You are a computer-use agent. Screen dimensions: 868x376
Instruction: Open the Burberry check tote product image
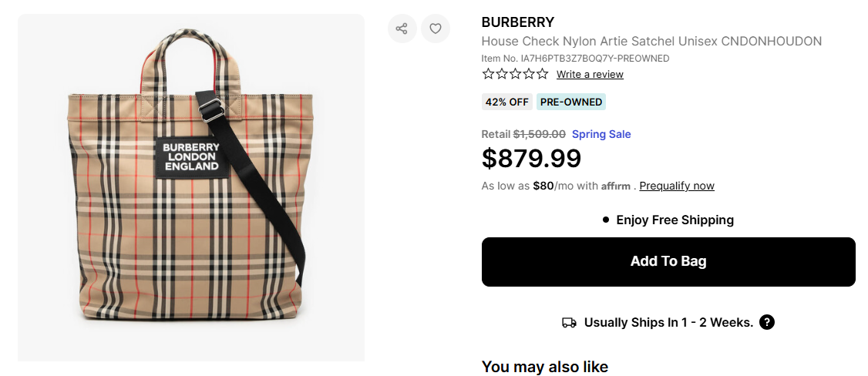[x=191, y=187]
